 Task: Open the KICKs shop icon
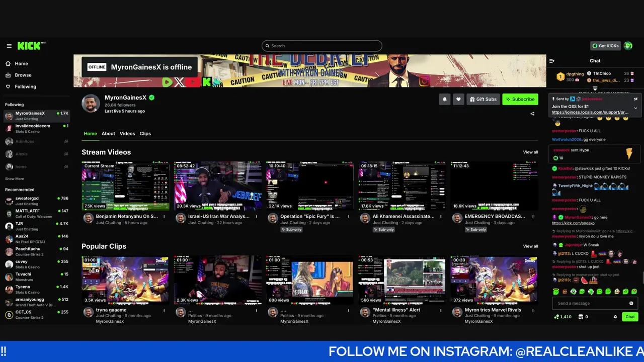coord(581,317)
